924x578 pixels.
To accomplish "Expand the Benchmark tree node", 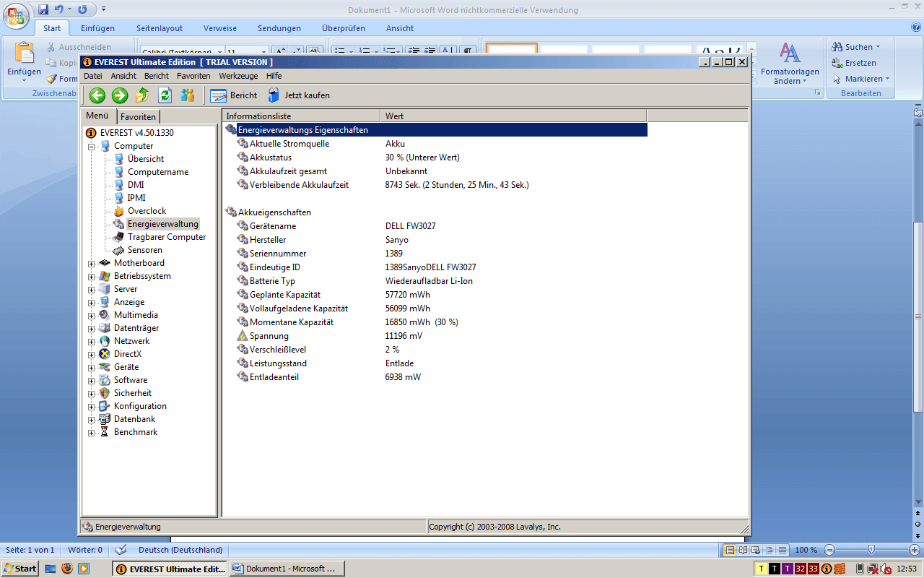I will [92, 433].
